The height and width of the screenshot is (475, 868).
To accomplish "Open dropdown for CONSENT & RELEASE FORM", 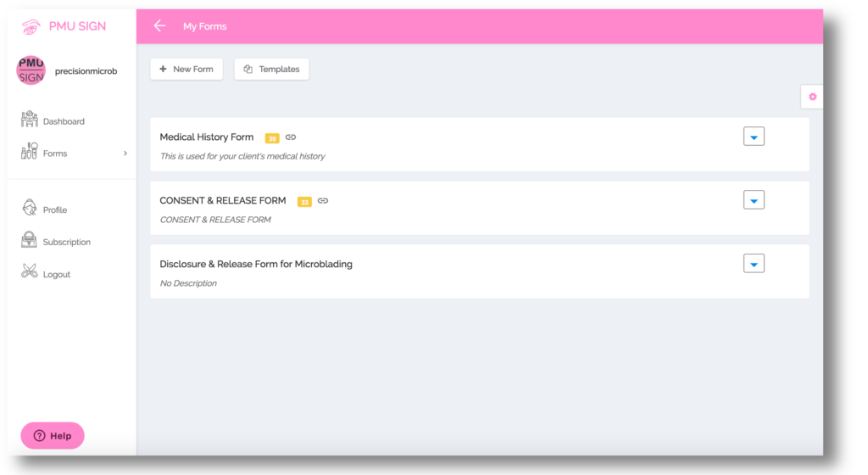I will (x=754, y=200).
